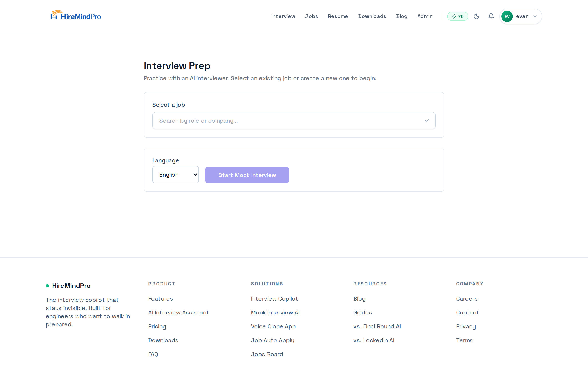Open vs. LockedIn AI link
This screenshot has width=588, height=368.
[x=374, y=340]
